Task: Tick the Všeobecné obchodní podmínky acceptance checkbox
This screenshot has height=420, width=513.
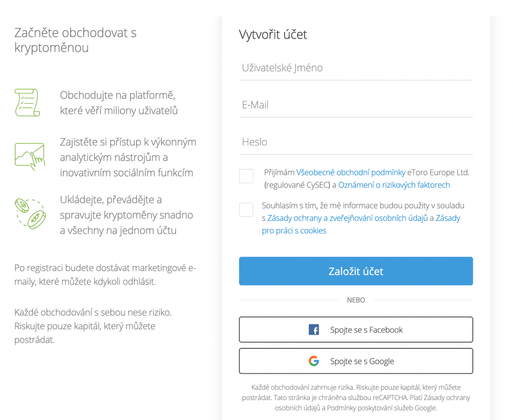Action: tap(246, 176)
